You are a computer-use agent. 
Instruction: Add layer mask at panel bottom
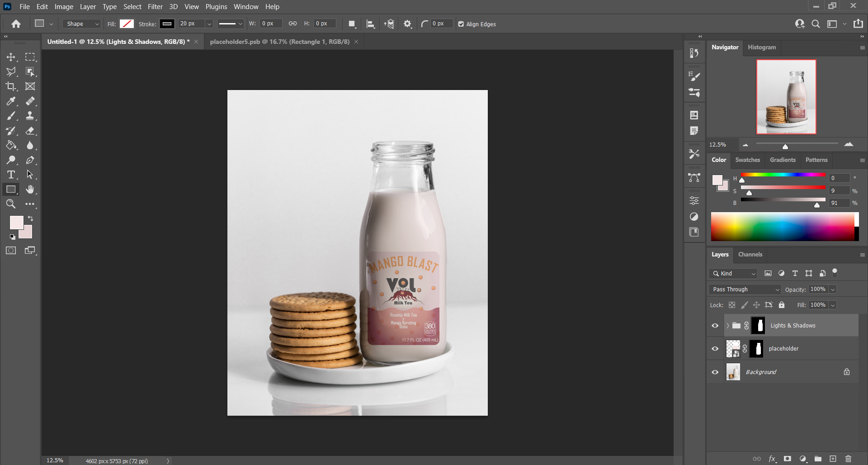[x=788, y=459]
